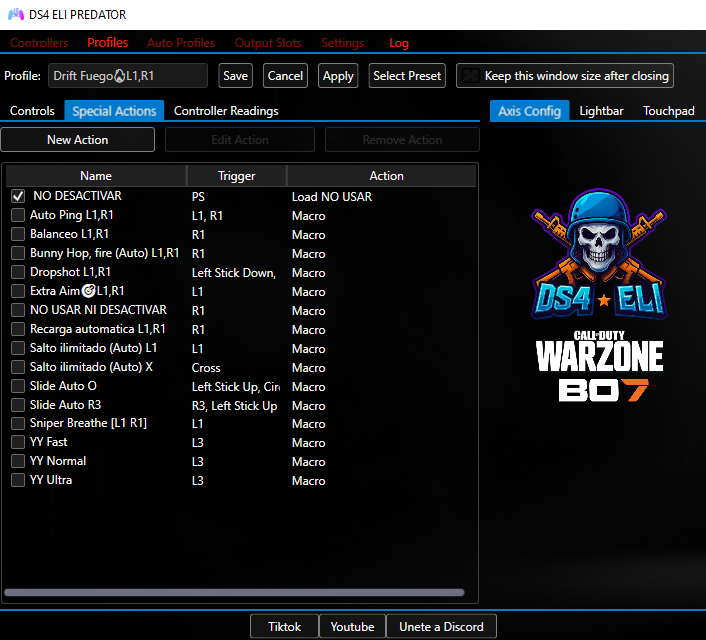Open the Lightbar tab

[x=601, y=111]
